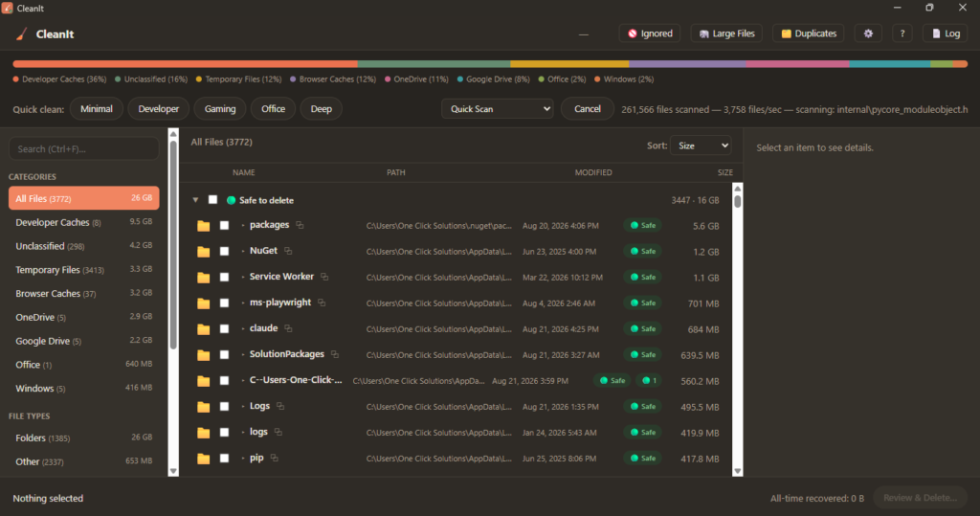Click the folder icon for NuGet row

pyautogui.click(x=203, y=252)
